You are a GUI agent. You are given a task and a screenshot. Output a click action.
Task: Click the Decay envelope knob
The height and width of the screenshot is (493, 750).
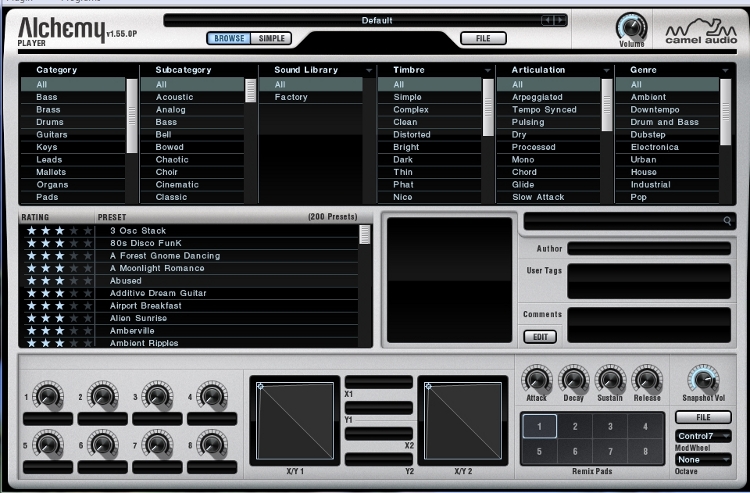tap(573, 379)
